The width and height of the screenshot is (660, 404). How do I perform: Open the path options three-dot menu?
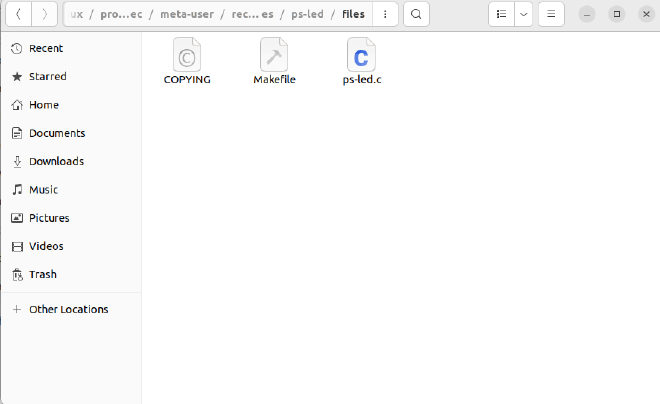pos(385,14)
